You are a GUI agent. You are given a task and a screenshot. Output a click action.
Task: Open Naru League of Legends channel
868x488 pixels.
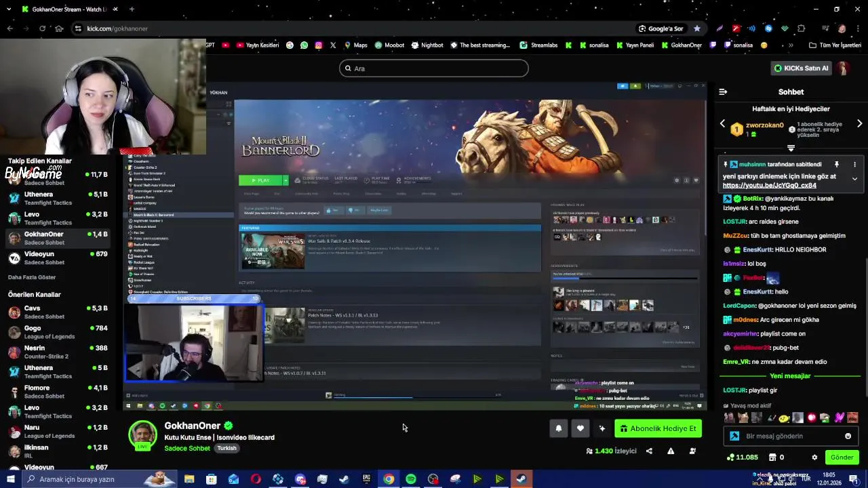point(58,432)
